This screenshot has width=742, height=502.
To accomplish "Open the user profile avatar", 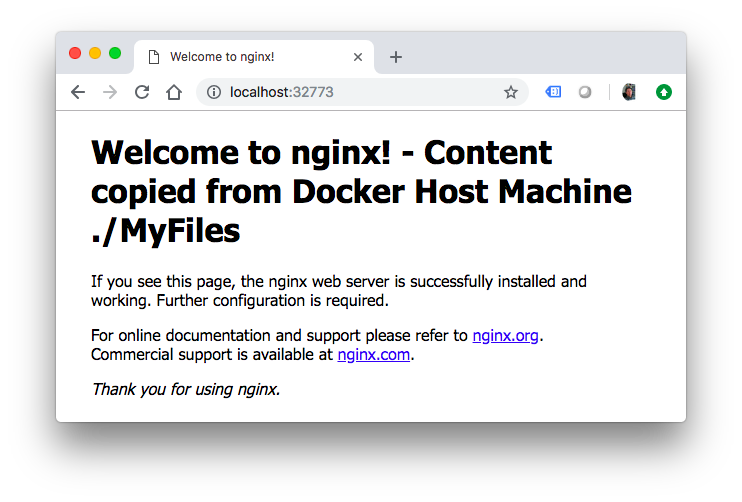I will click(629, 92).
